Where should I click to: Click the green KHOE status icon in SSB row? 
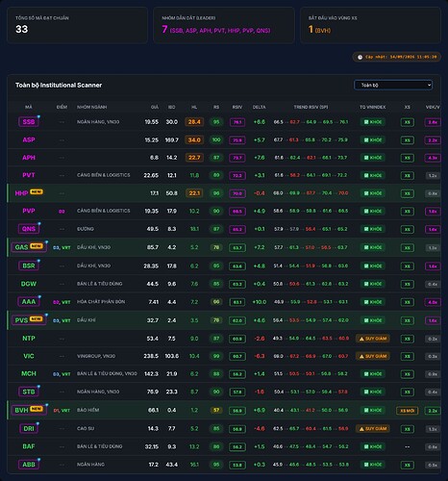point(366,122)
